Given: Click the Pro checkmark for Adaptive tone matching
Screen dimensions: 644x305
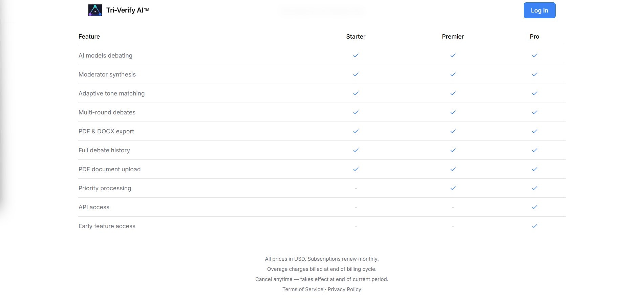Looking at the screenshot, I should click(x=535, y=93).
